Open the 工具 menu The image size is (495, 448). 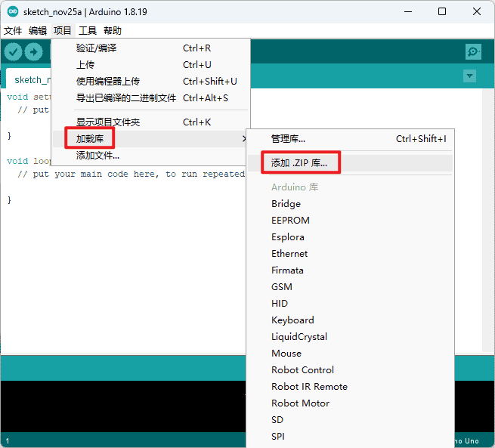tap(88, 31)
